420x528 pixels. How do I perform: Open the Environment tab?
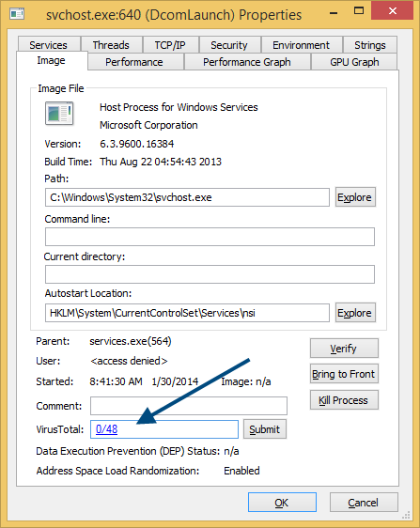point(302,45)
